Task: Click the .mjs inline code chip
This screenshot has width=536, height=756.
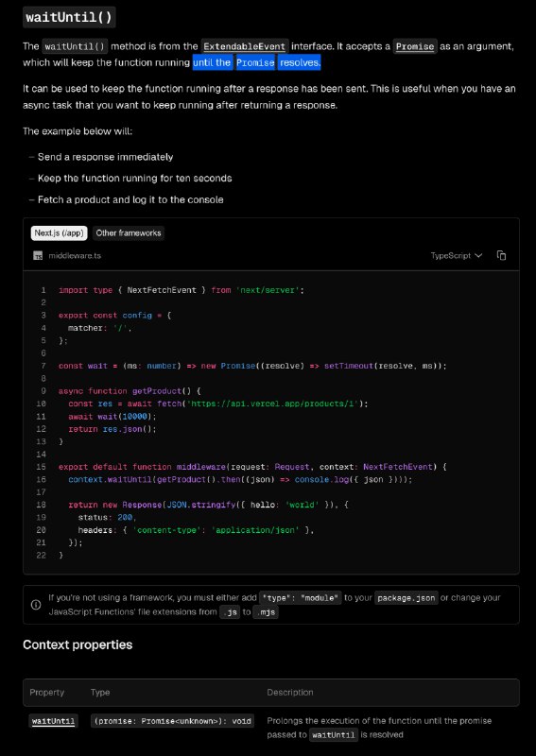Action: pyautogui.click(x=266, y=612)
